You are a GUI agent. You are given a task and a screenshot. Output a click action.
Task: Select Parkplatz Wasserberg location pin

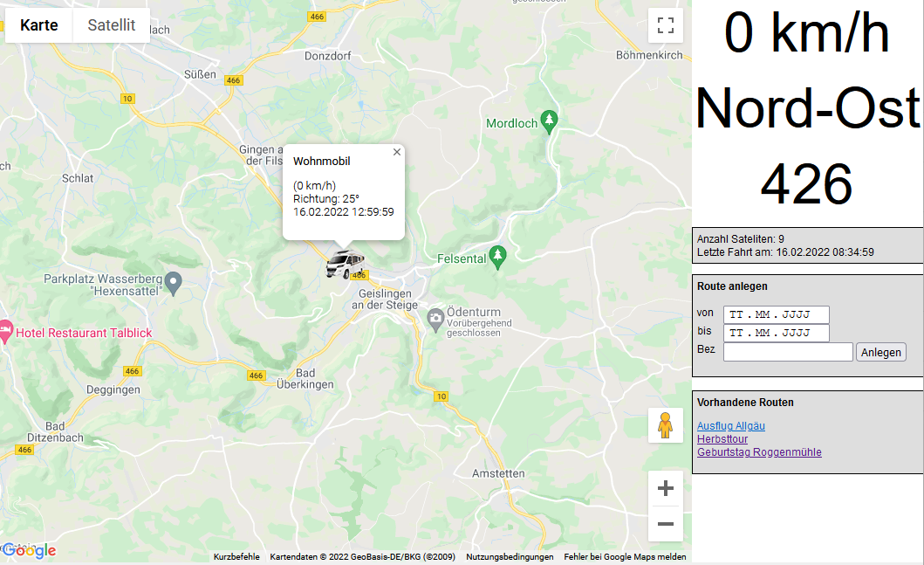pyautogui.click(x=174, y=282)
